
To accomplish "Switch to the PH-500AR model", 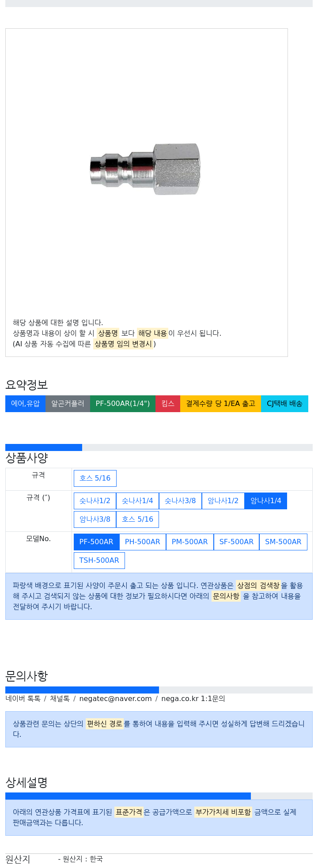I will point(143,542).
